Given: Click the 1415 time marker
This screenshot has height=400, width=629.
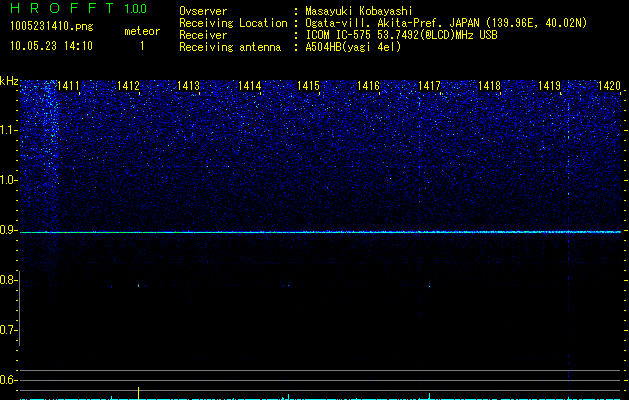Looking at the screenshot, I should tap(308, 85).
